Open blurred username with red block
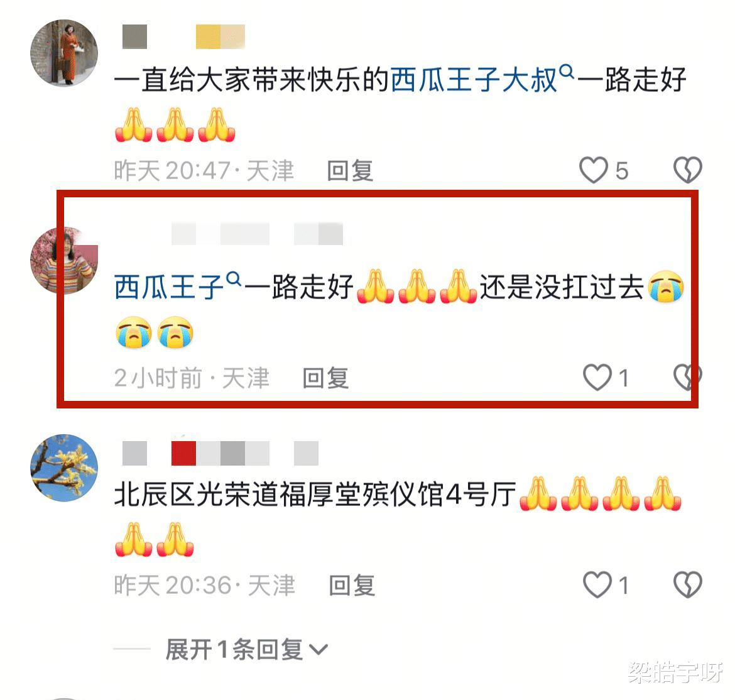Image resolution: width=735 pixels, height=700 pixels. pos(220,453)
